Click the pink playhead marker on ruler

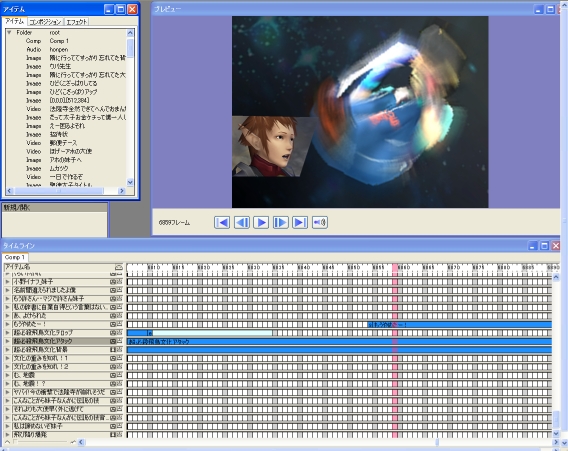(x=394, y=267)
